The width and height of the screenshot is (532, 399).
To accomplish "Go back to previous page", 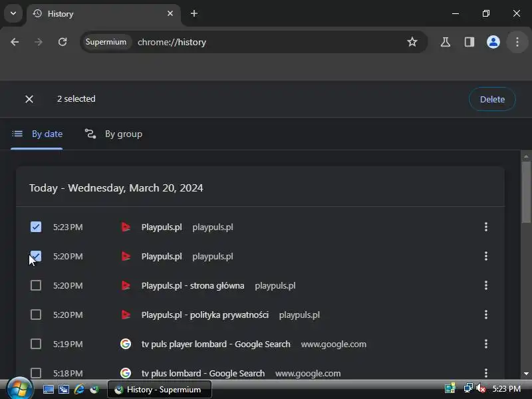I will (x=15, y=42).
